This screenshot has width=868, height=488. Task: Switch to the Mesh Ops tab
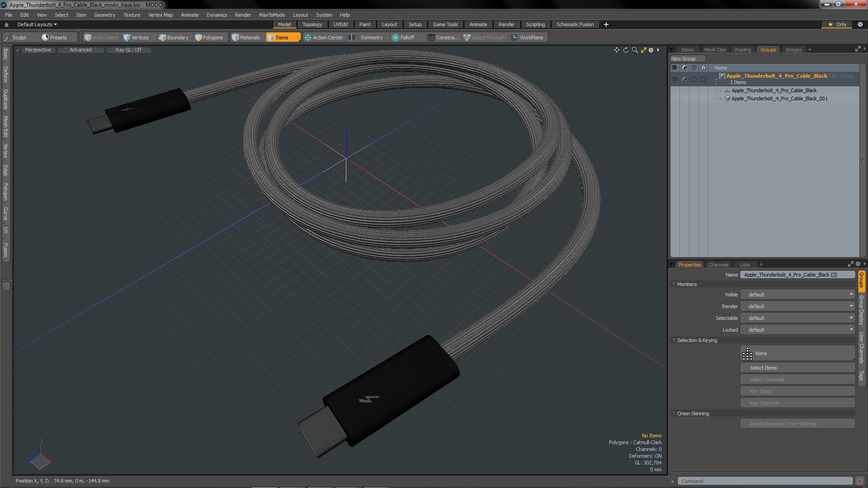click(715, 50)
